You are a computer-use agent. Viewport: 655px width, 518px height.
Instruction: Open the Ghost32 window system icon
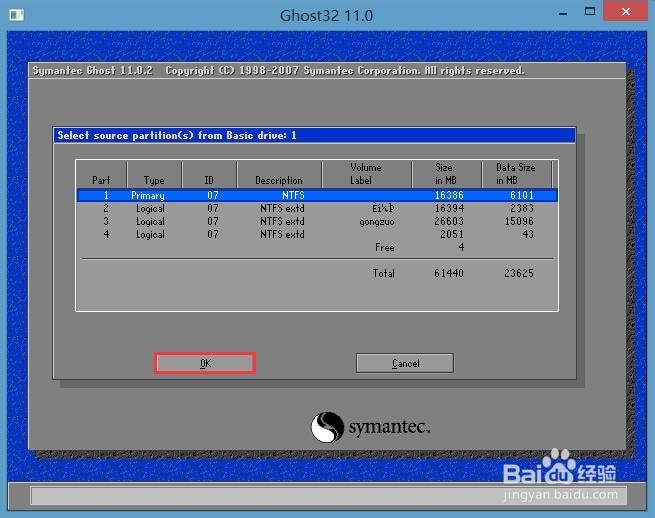pos(16,15)
